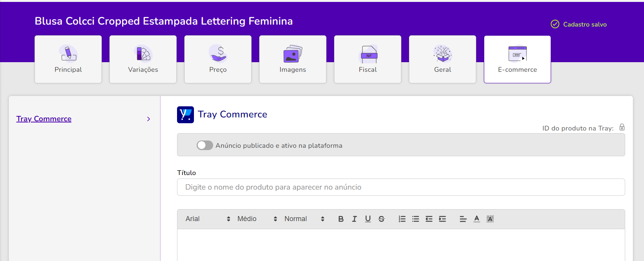Open the Arial font dropdown
Viewport: 644px width, 261px height.
pyautogui.click(x=208, y=219)
